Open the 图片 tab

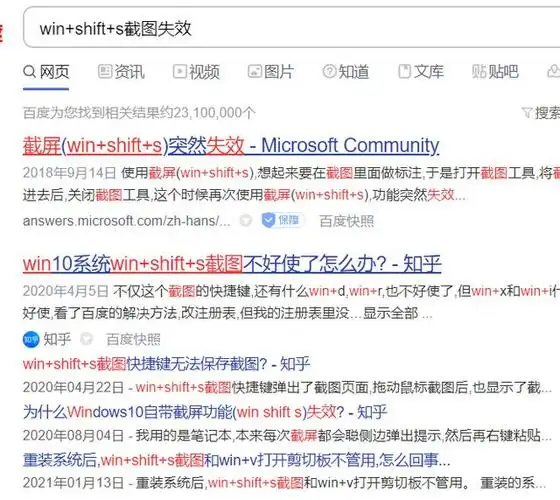[271, 72]
